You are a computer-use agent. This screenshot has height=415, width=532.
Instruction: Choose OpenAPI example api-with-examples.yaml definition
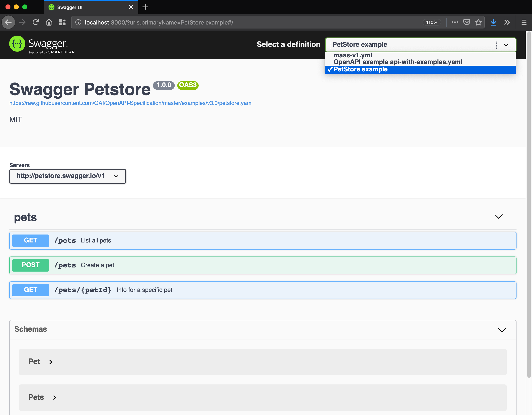(420, 62)
